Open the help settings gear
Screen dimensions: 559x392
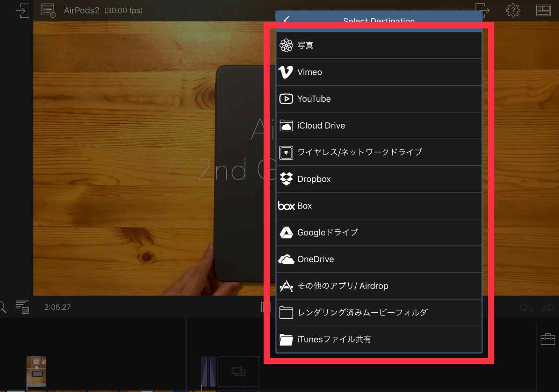(513, 10)
